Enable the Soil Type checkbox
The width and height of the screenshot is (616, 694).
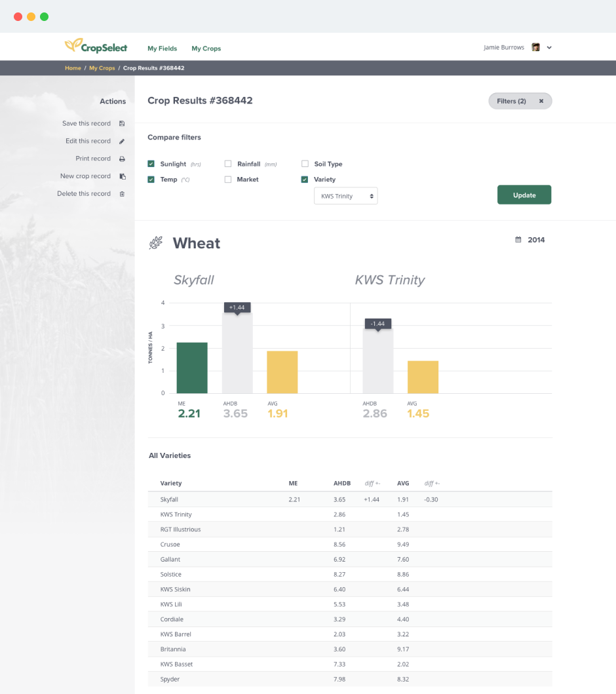[305, 164]
